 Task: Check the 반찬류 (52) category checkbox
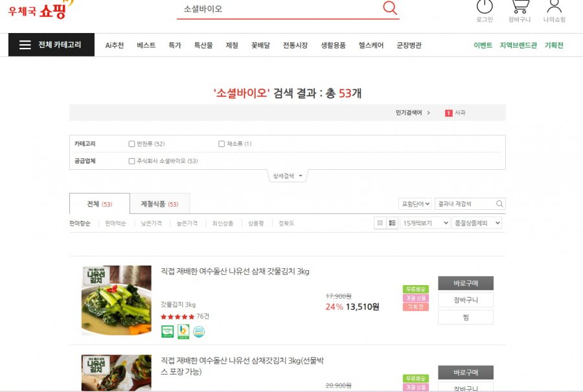(131, 144)
